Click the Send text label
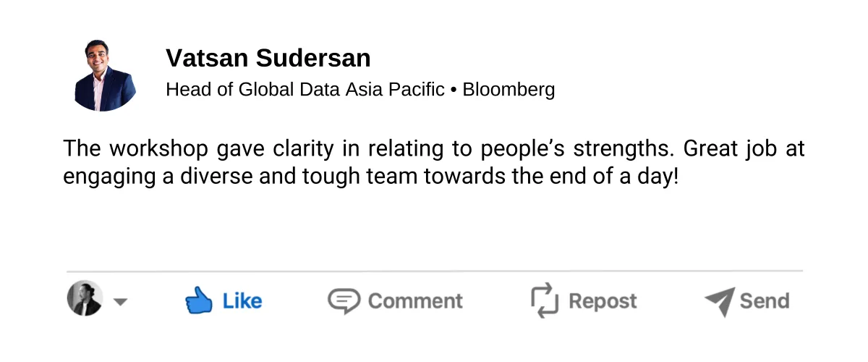 click(765, 300)
